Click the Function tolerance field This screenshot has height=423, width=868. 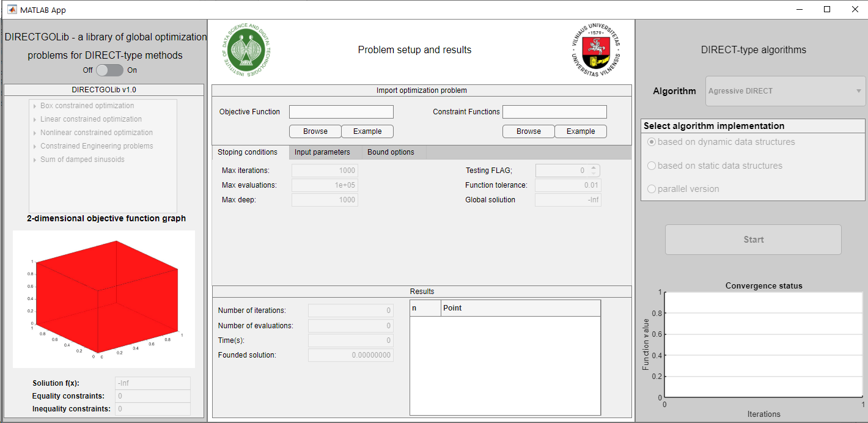click(568, 185)
